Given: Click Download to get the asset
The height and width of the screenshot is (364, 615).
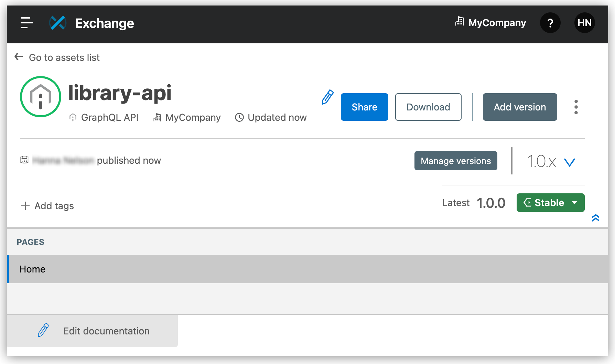Looking at the screenshot, I should coord(428,107).
